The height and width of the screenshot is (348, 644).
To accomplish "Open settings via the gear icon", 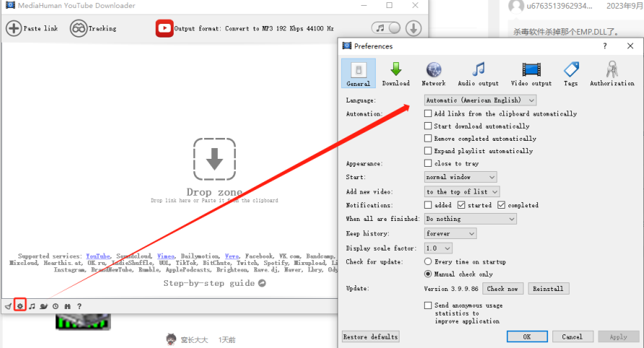I will (x=19, y=306).
